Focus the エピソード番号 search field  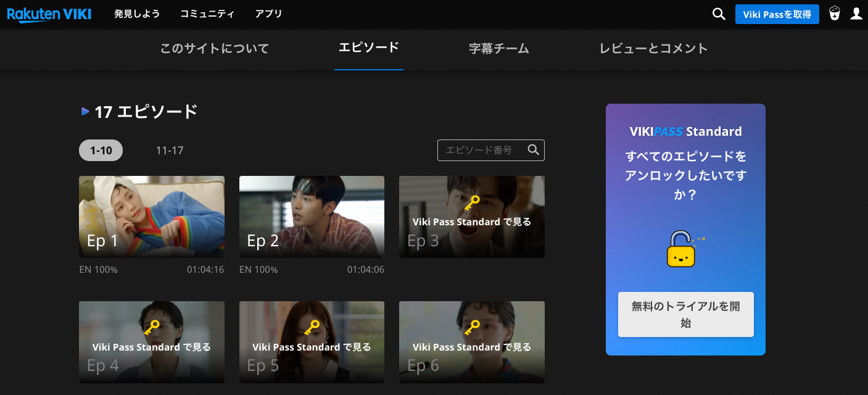[491, 150]
